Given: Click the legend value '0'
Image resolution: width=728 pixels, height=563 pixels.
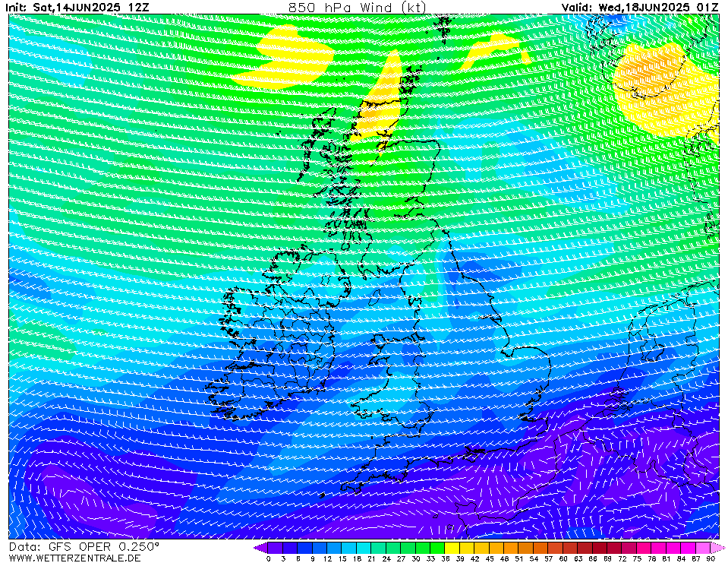Looking at the screenshot, I should [269, 558].
